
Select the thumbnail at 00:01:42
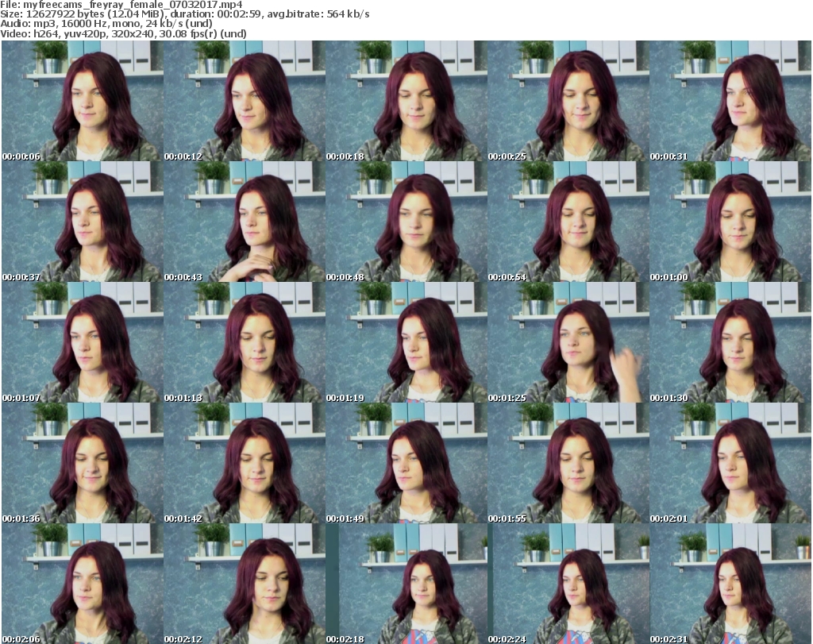pyautogui.click(x=245, y=463)
